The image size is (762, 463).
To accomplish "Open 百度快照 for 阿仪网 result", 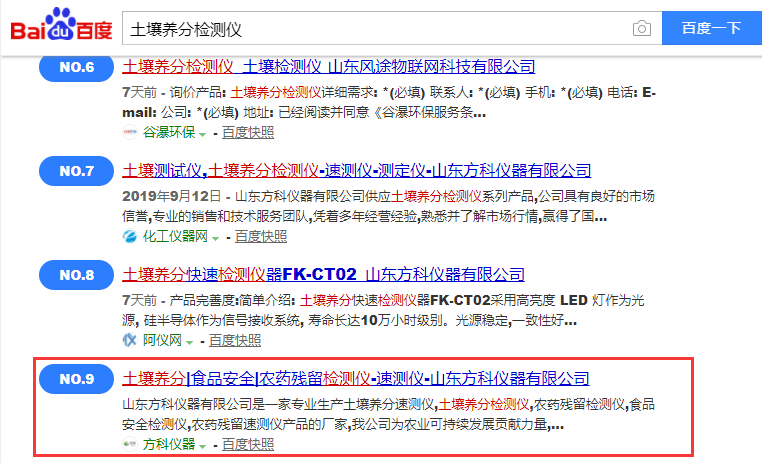I will (x=235, y=340).
